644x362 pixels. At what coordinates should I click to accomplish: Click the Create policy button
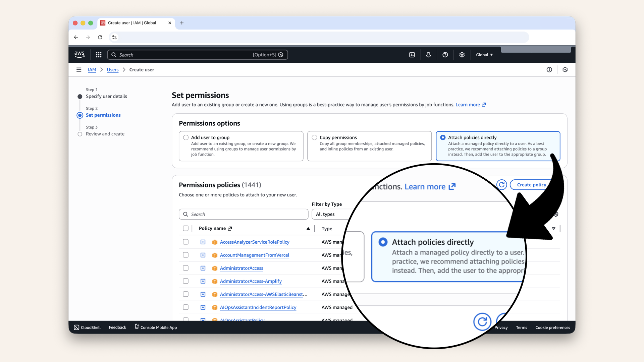(531, 184)
